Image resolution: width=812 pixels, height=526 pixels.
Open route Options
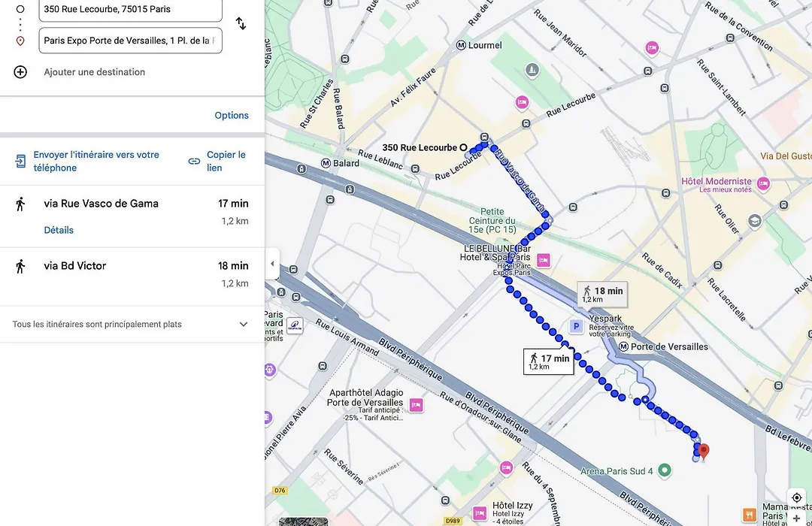pos(232,116)
